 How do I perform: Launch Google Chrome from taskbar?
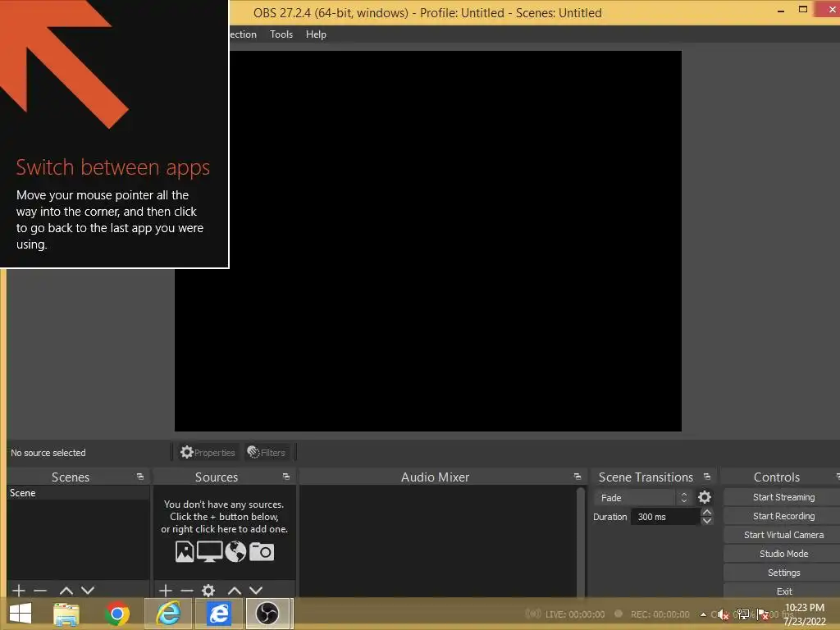coord(117,614)
